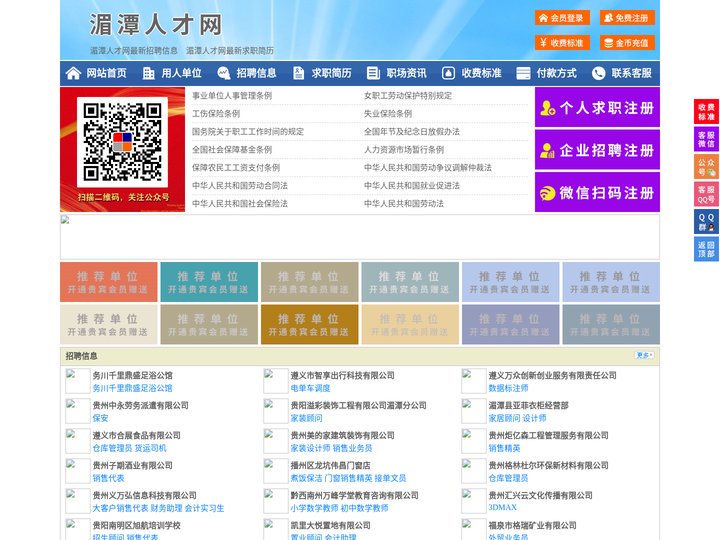Click the card icon beside 付款方式
Viewport: 720px width, 540px height.
[523, 73]
